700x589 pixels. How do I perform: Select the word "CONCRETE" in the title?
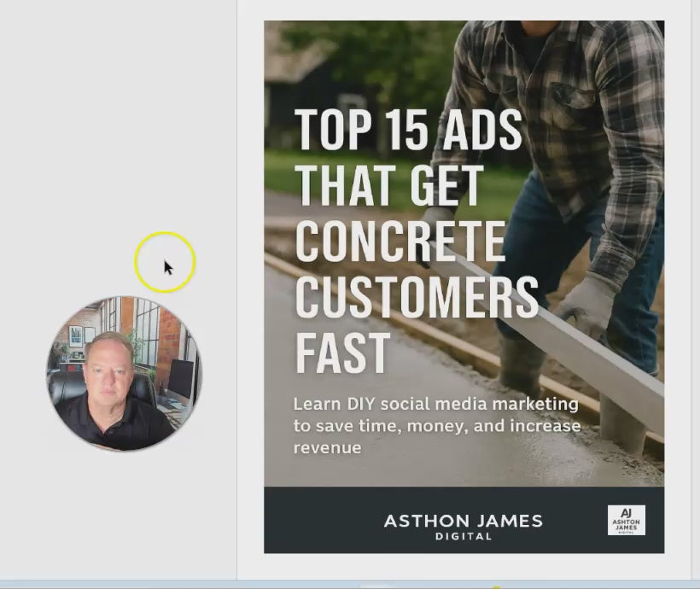[400, 240]
